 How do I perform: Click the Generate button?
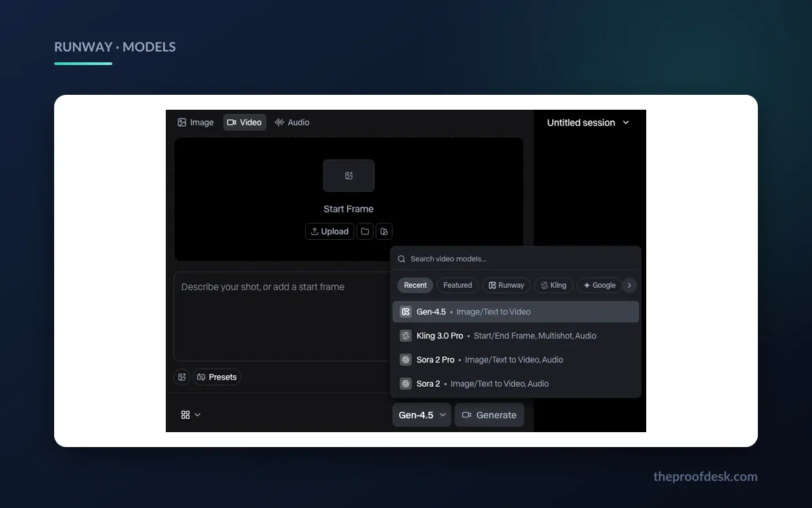[x=489, y=415]
